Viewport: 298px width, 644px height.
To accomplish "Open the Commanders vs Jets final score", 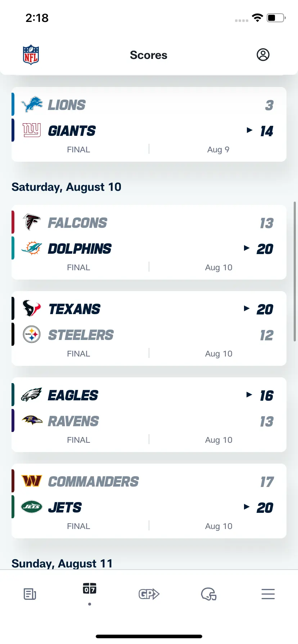I will 149,501.
